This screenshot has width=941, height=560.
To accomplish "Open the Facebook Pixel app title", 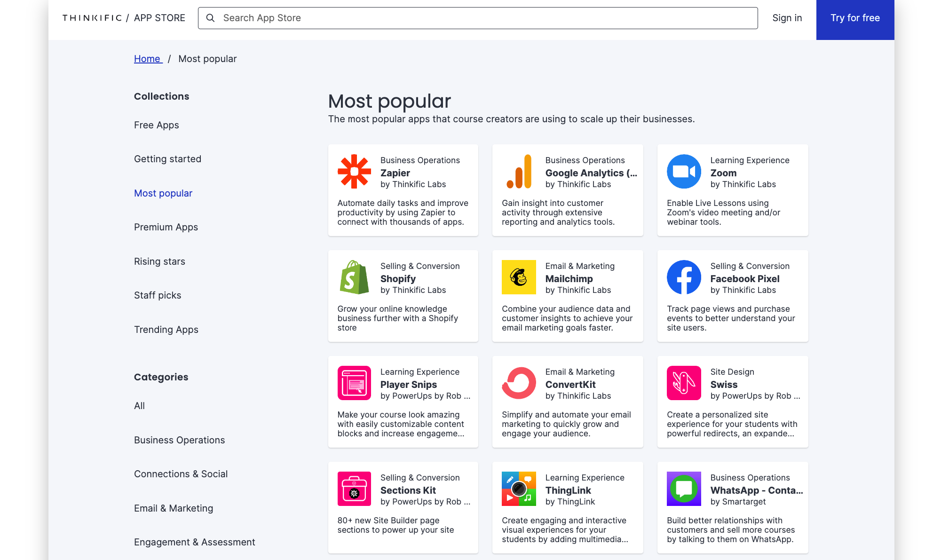I will 745,279.
